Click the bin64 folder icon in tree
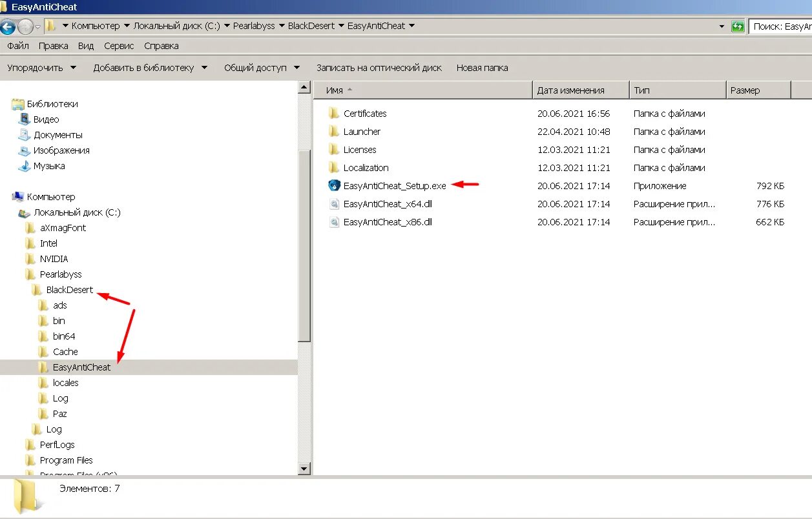Viewport: 812px width, 519px height. click(43, 336)
